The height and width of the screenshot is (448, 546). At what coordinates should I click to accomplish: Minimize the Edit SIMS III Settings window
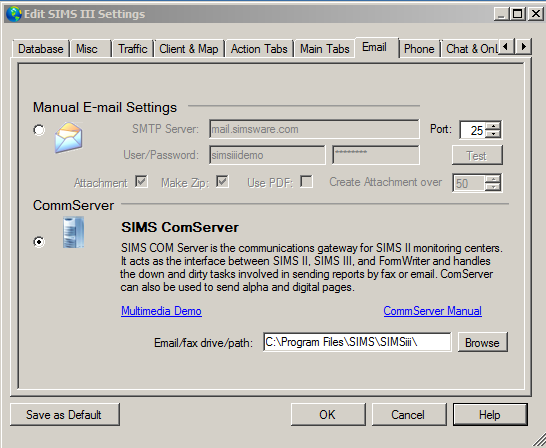[x=501, y=14]
